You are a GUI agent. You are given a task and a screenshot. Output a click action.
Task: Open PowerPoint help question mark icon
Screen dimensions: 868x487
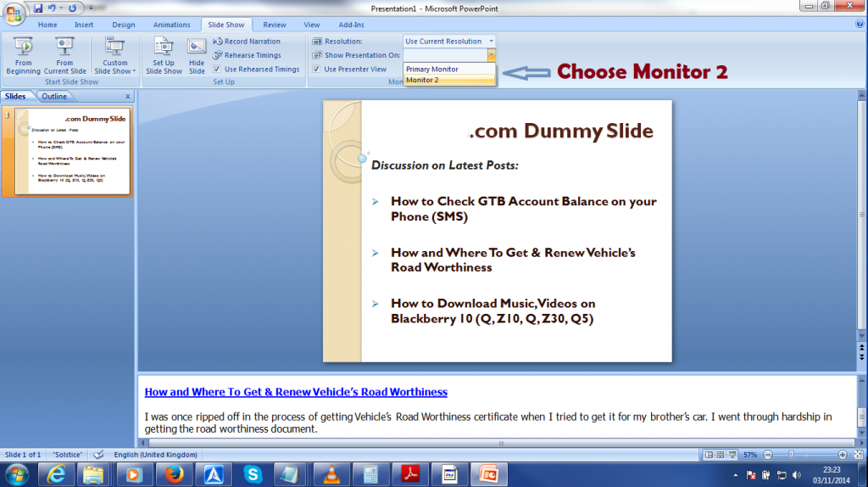[x=860, y=24]
